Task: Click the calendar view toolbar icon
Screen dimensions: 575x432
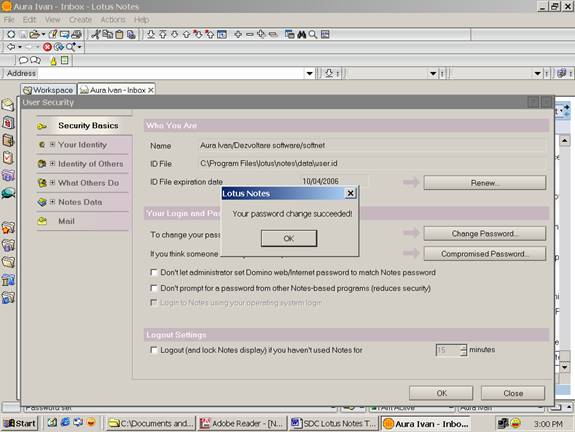Action: point(221,34)
